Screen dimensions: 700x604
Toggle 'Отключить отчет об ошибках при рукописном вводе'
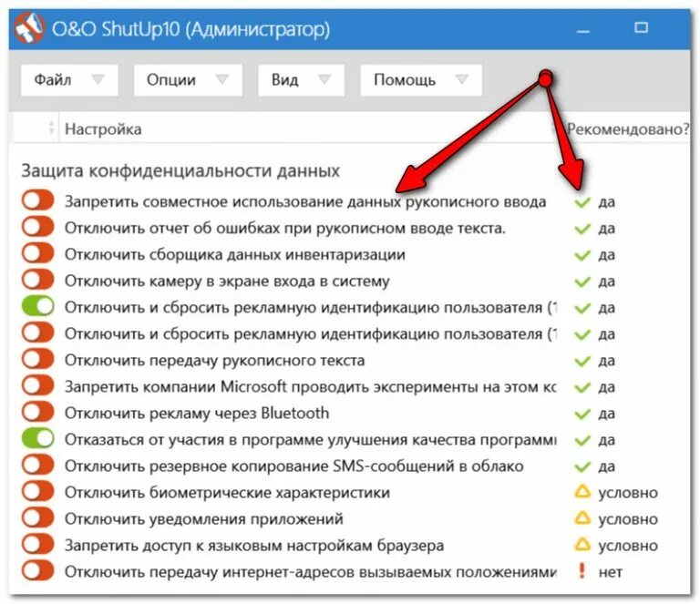[38, 227]
